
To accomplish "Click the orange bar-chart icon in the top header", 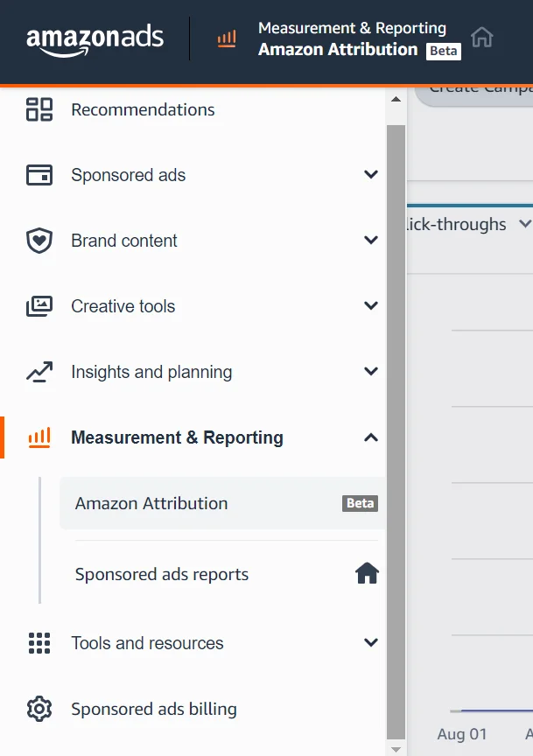I will pyautogui.click(x=228, y=38).
